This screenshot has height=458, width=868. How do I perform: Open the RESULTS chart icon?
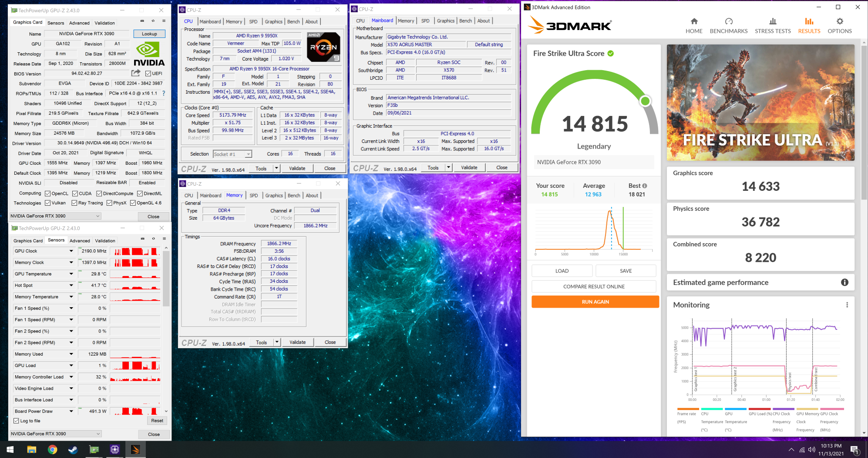[809, 21]
